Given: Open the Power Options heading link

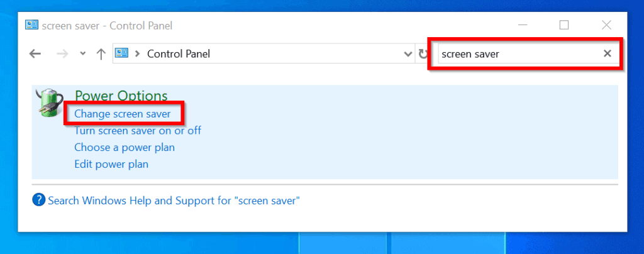Looking at the screenshot, I should point(121,96).
